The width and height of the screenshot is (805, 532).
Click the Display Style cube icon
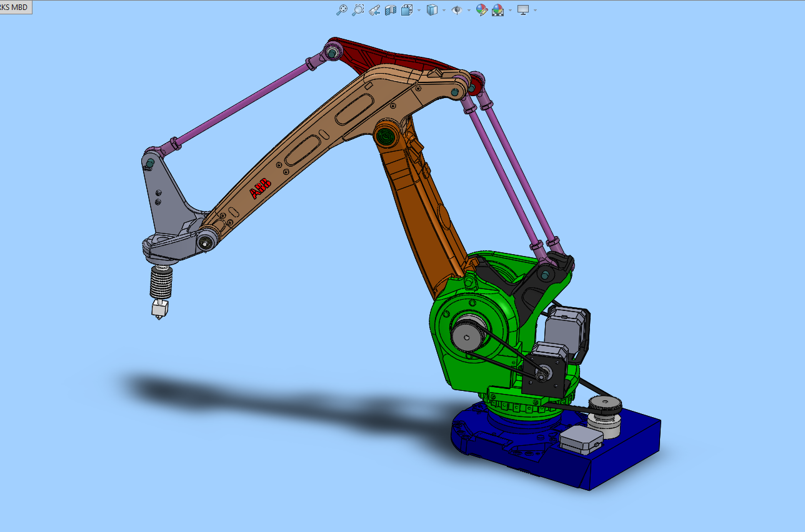click(432, 10)
